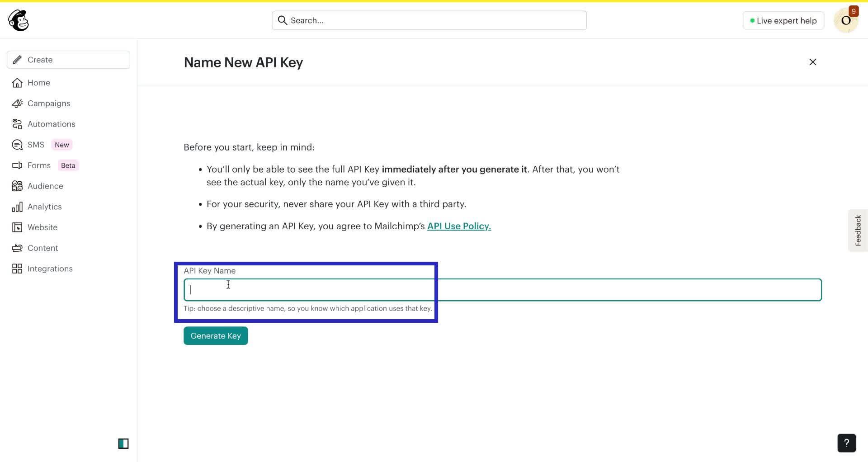
Task: Select the Analytics bar-chart icon
Action: (x=17, y=207)
